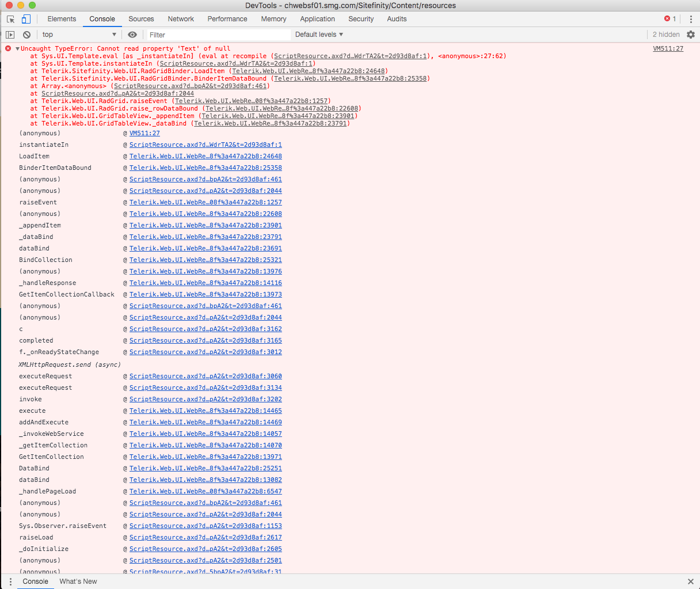Open the raiseLoad link ending 2617
Viewport: 700px width, 589px height.
tap(206, 538)
